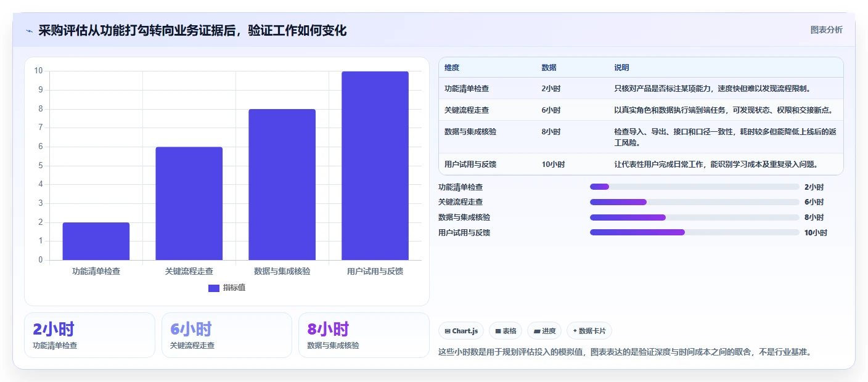Click 数据与集成核验 cell in the table

[470, 132]
